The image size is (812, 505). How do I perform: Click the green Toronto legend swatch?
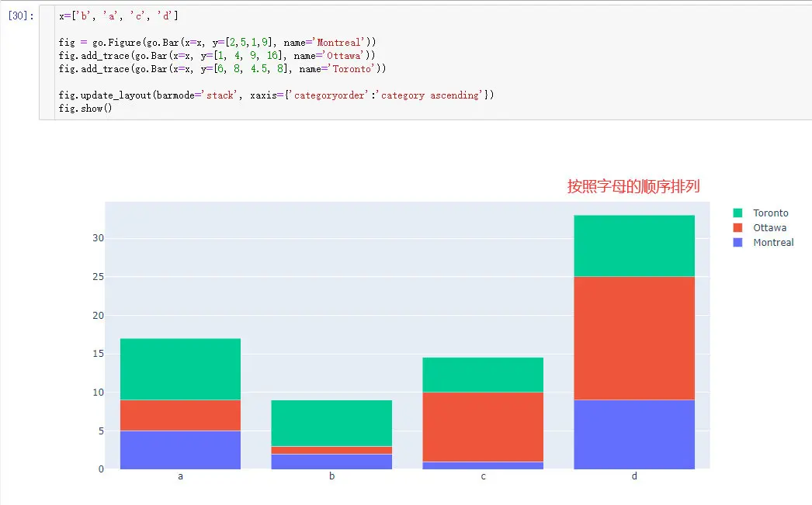click(738, 213)
